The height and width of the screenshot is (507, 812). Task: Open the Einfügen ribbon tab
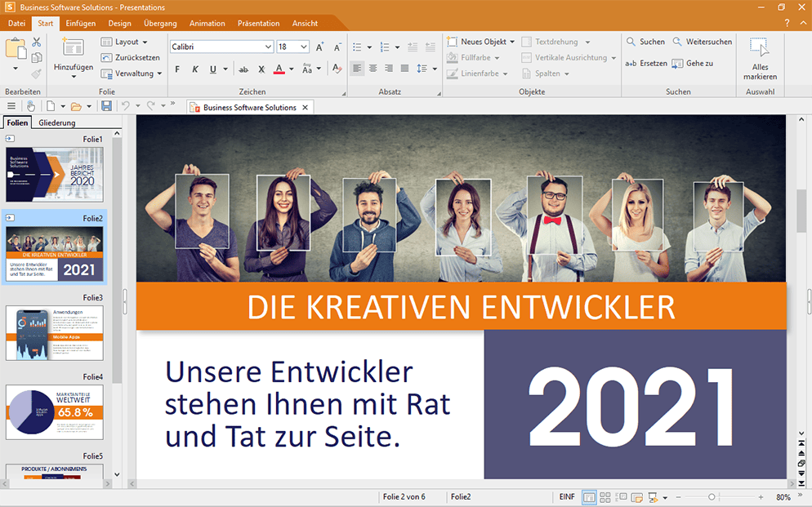coord(80,23)
